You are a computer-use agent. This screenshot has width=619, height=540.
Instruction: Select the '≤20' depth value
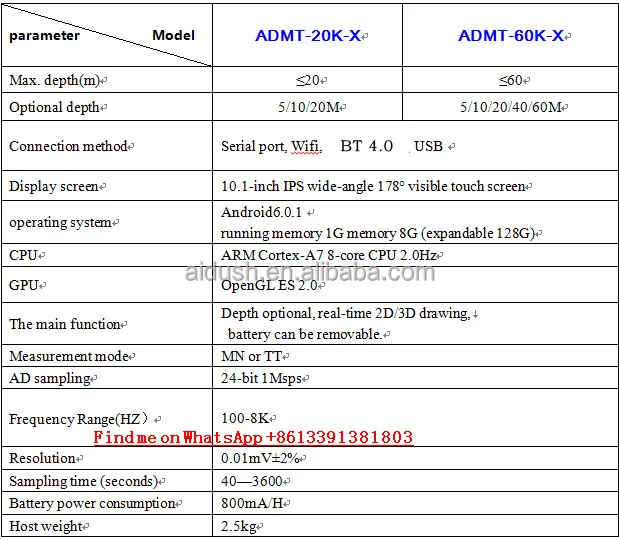point(308,80)
